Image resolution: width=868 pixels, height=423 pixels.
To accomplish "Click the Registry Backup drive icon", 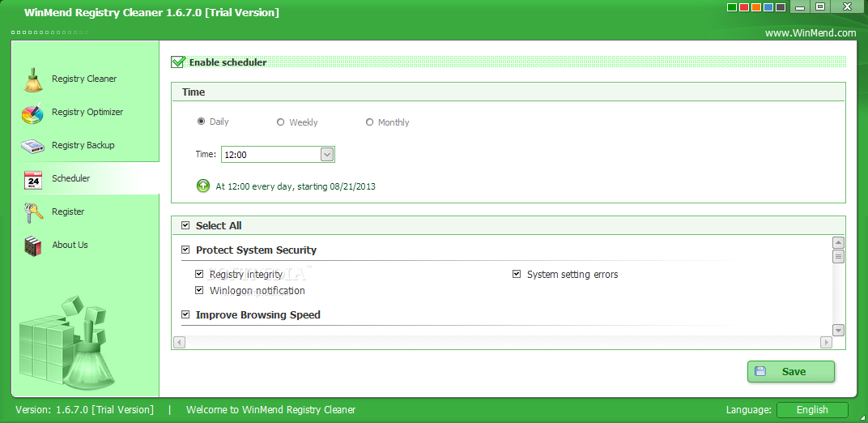I will (x=32, y=146).
